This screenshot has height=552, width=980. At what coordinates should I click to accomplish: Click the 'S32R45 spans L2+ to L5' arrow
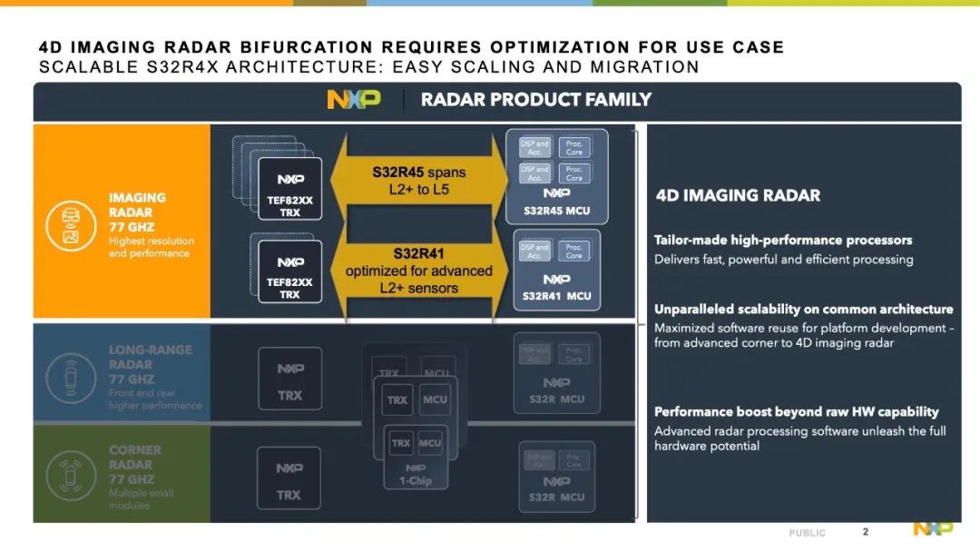click(418, 180)
